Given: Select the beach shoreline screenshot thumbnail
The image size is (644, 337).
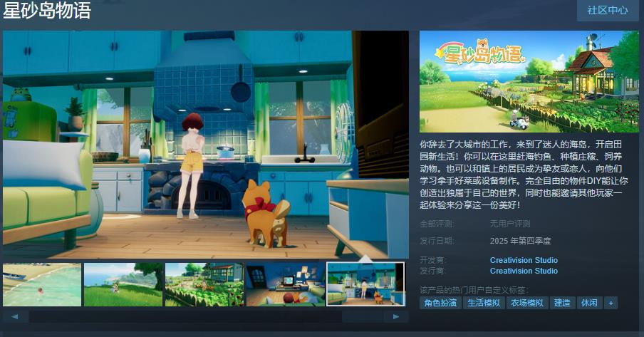Looking at the screenshot, I should 41,284.
